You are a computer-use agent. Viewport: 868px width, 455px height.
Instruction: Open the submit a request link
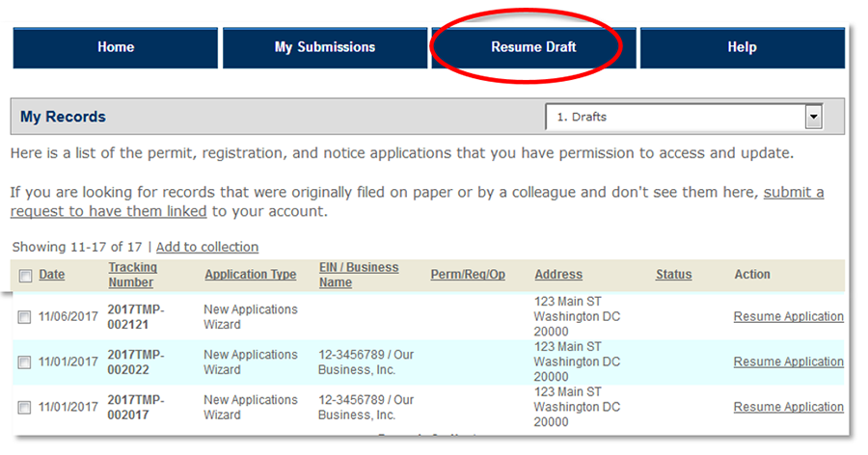point(793,193)
